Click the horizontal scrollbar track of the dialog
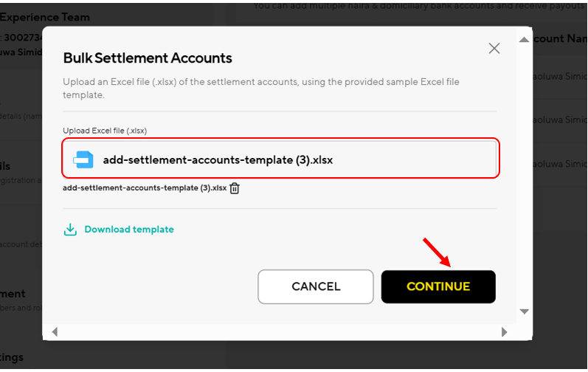The width and height of the screenshot is (588, 372). pyautogui.click(x=280, y=332)
